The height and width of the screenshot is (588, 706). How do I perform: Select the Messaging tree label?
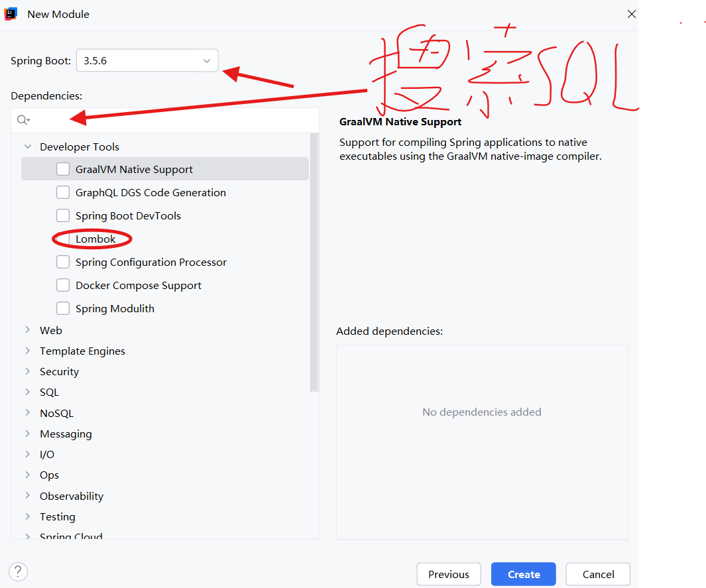click(66, 434)
